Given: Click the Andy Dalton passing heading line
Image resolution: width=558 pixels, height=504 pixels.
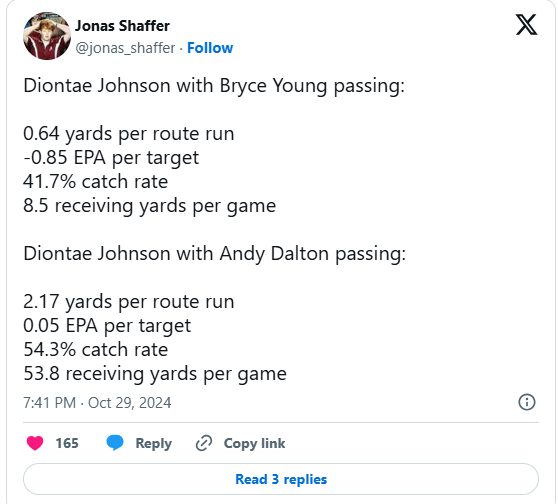Looking at the screenshot, I should (x=215, y=254).
